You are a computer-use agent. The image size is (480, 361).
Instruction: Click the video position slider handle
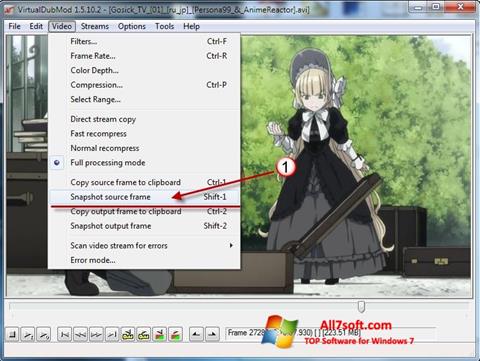pyautogui.click(x=361, y=307)
